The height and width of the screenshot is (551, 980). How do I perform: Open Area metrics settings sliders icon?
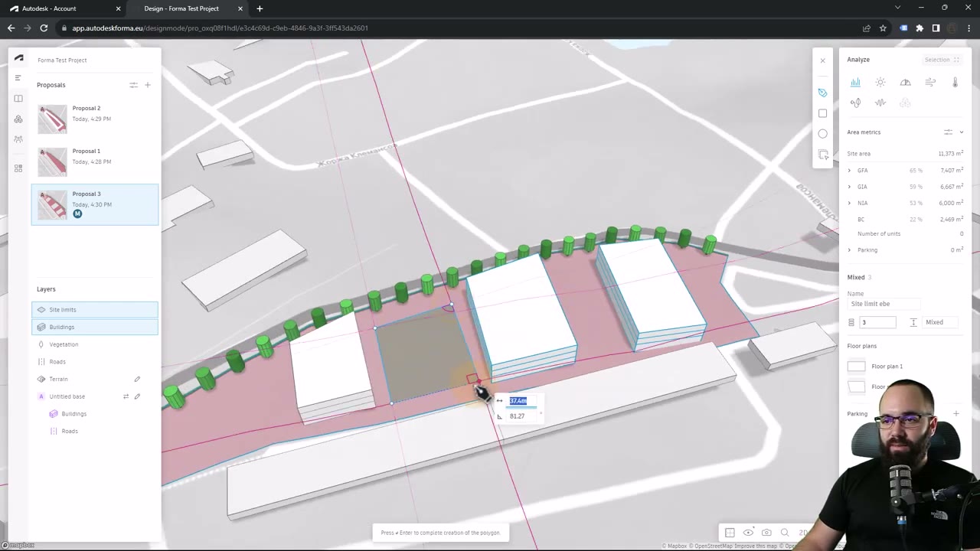click(948, 132)
